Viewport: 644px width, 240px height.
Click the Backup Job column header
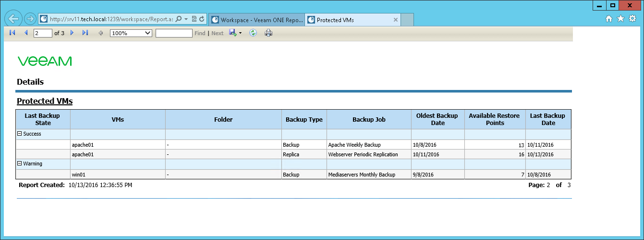[x=369, y=119]
